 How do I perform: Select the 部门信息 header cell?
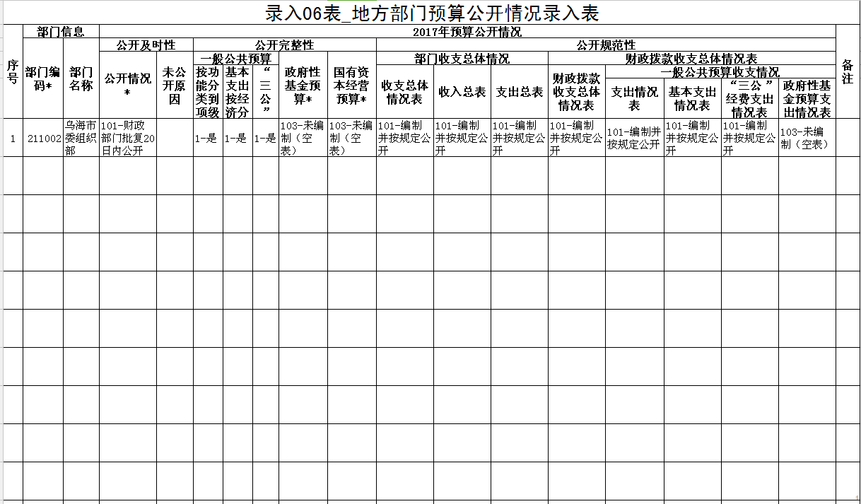pyautogui.click(x=61, y=31)
